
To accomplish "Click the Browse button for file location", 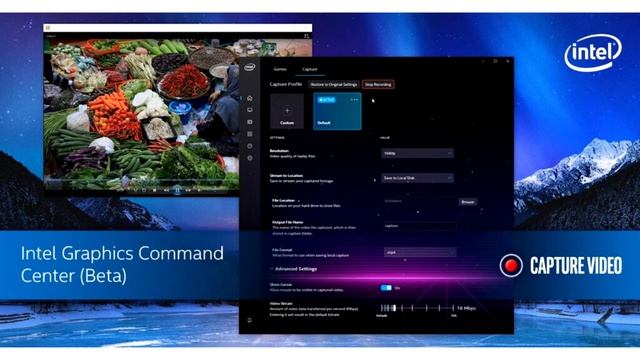I will pyautogui.click(x=467, y=202).
